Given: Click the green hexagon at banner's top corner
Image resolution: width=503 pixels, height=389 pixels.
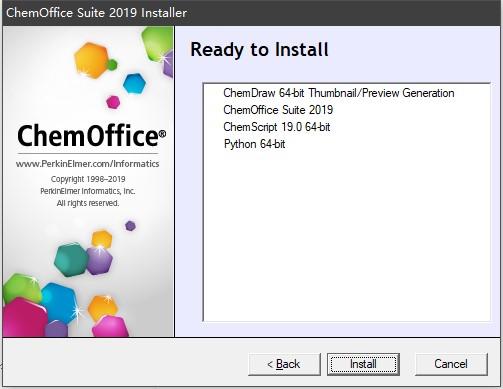Looking at the screenshot, I should [156, 43].
